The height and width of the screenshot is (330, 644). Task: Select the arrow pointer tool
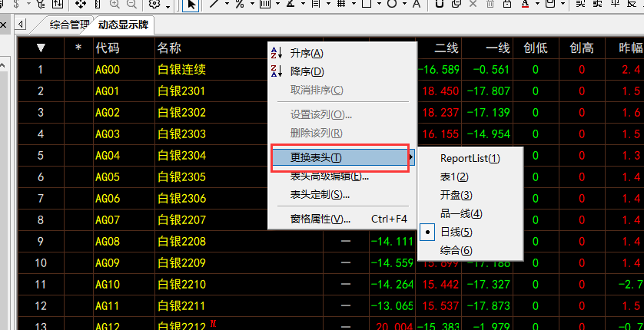coord(191,4)
